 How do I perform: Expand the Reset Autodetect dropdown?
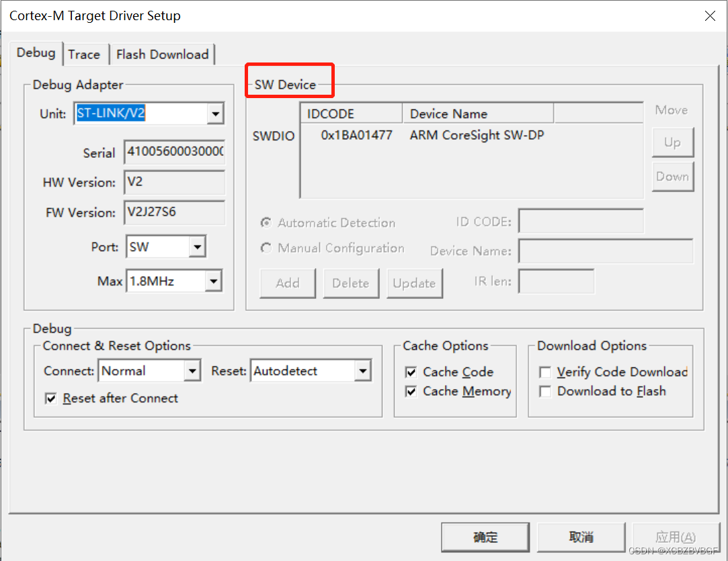pyautogui.click(x=362, y=371)
